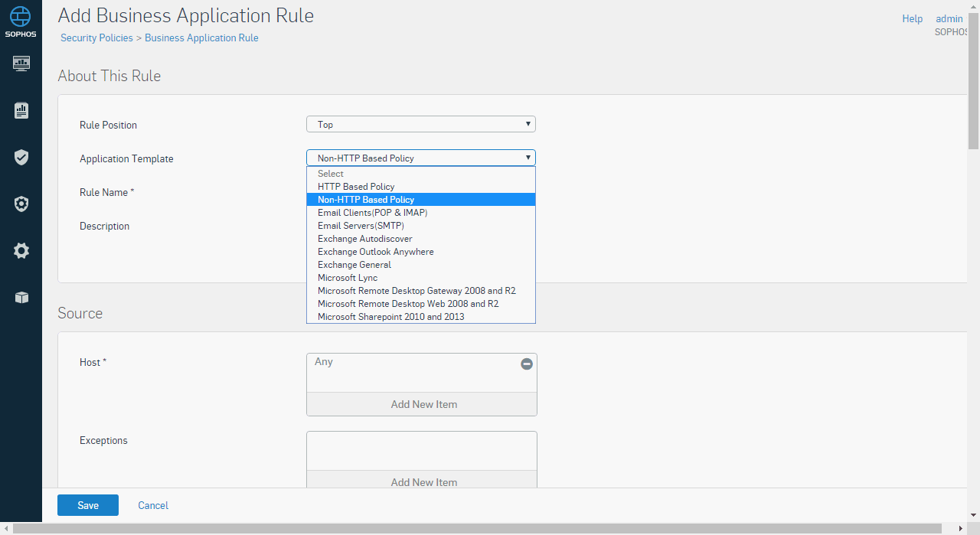Select Exchange Outlook Anywhere template
980x535 pixels.
[421, 252]
